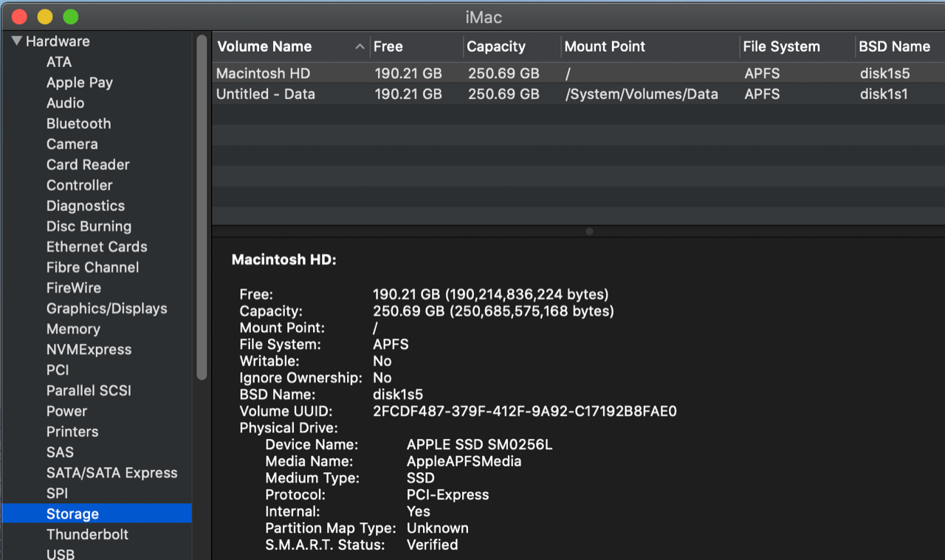Sort by BSD Name column header
The height and width of the screenshot is (560, 945).
click(x=894, y=46)
